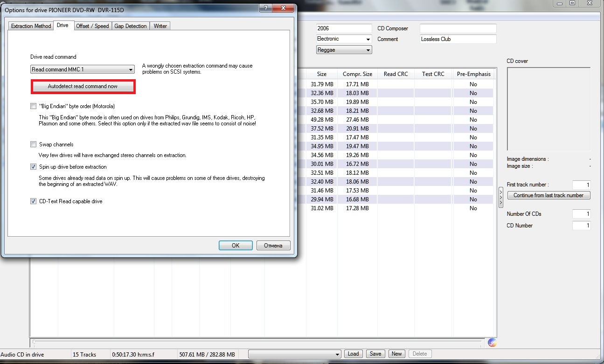
Task: Open the Reggae dropdown
Action: tap(344, 50)
